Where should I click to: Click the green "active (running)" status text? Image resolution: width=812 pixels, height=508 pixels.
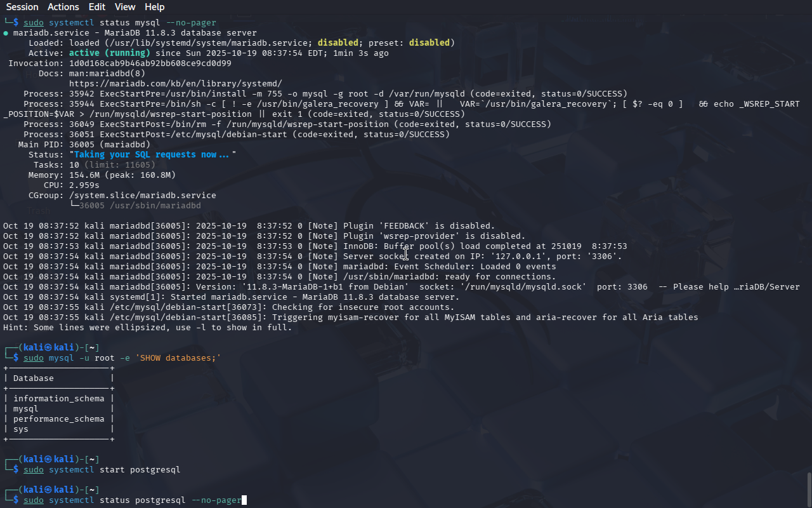click(109, 53)
